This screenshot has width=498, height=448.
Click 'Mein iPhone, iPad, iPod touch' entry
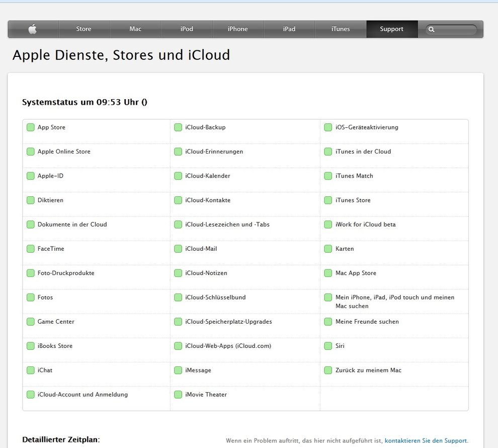[x=395, y=302]
